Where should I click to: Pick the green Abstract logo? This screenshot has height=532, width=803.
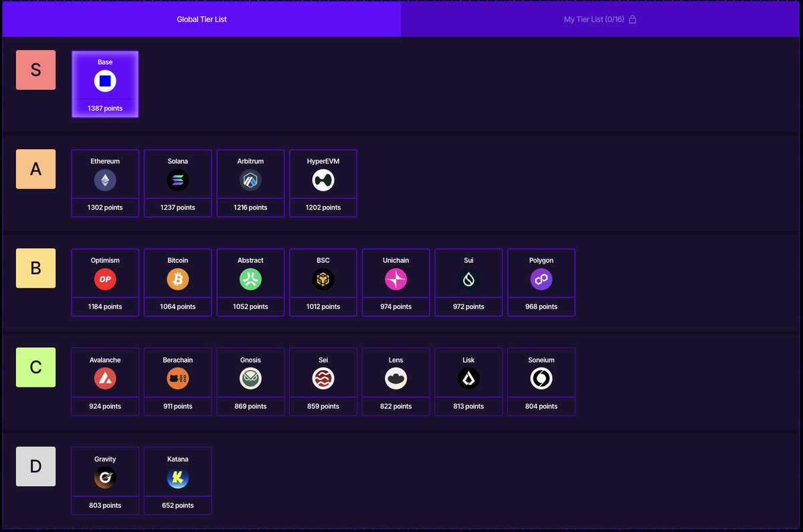tap(250, 280)
